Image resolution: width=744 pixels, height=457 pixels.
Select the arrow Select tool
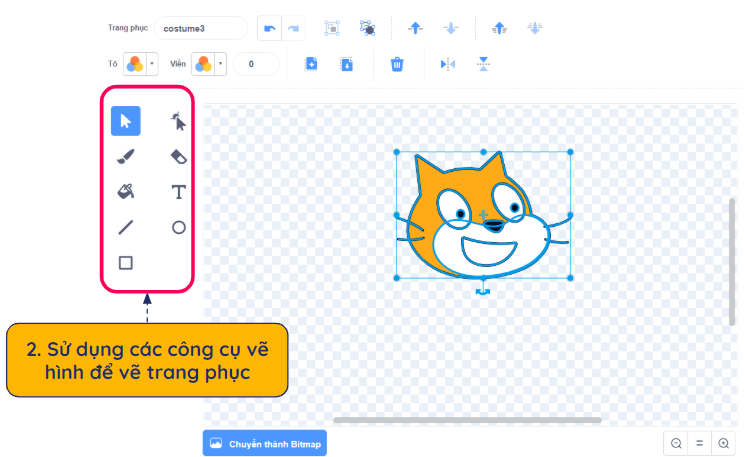click(126, 121)
